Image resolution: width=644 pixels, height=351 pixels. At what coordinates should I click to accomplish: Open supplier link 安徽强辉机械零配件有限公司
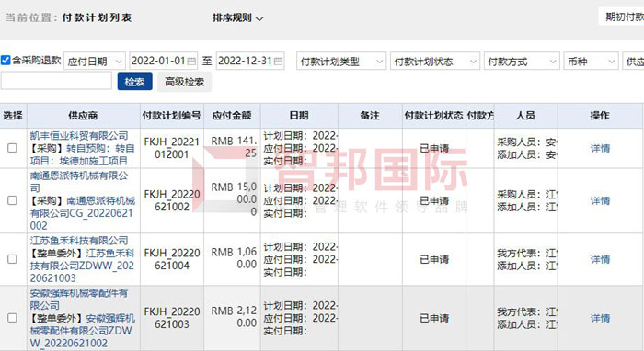(x=79, y=300)
